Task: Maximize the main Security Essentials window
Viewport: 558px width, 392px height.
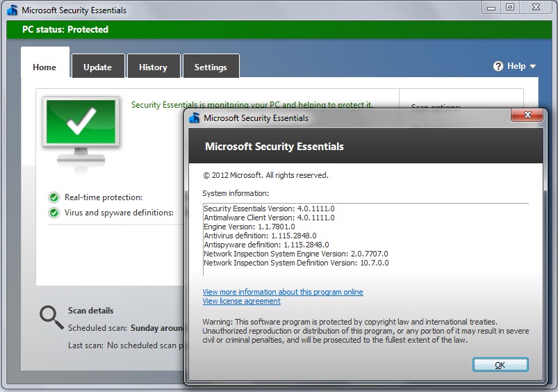Action: [x=510, y=7]
